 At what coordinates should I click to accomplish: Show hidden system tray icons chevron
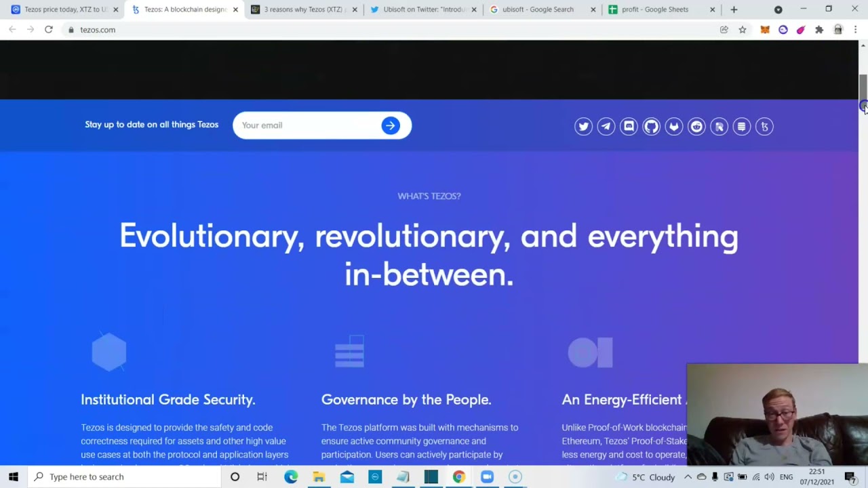click(x=688, y=476)
